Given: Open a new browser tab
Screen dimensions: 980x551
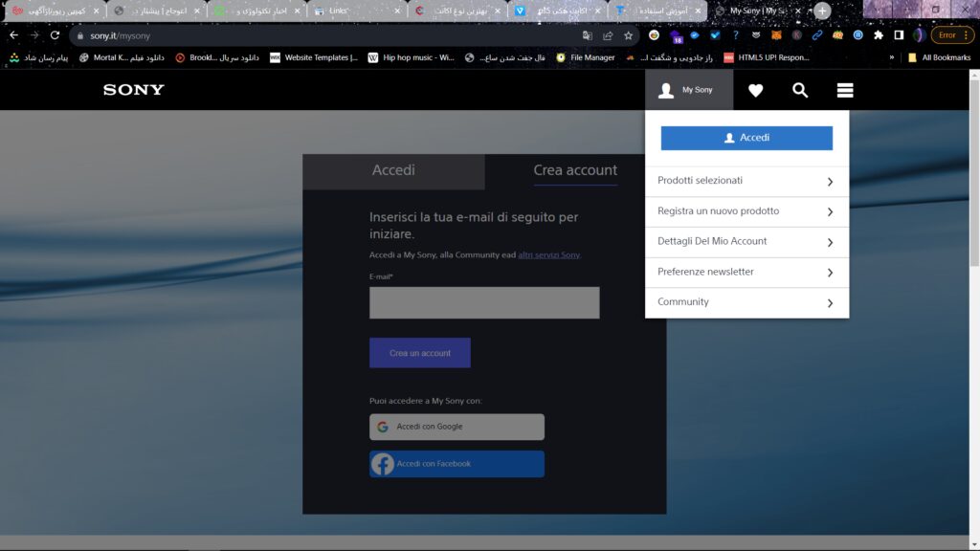Looking at the screenshot, I should pyautogui.click(x=822, y=11).
